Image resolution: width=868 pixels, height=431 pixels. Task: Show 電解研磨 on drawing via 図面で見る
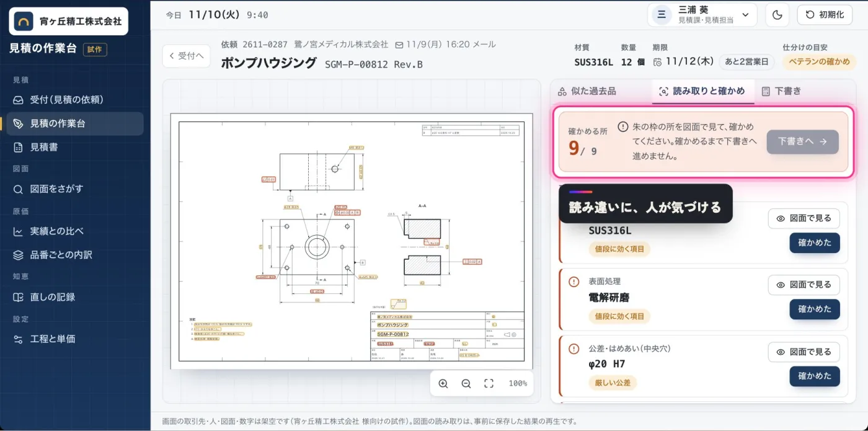tap(804, 285)
